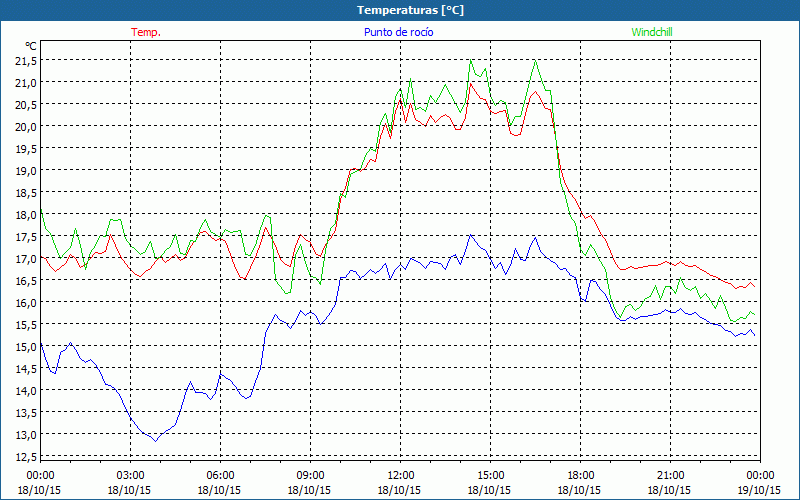This screenshot has width=800, height=500.
Task: Click the °C unit label on the axis
Action: (x=31, y=46)
